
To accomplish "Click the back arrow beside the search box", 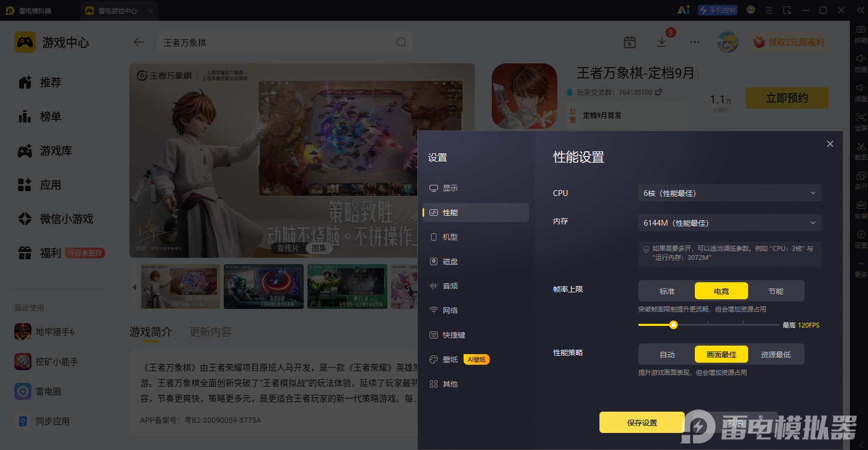I will click(x=139, y=42).
